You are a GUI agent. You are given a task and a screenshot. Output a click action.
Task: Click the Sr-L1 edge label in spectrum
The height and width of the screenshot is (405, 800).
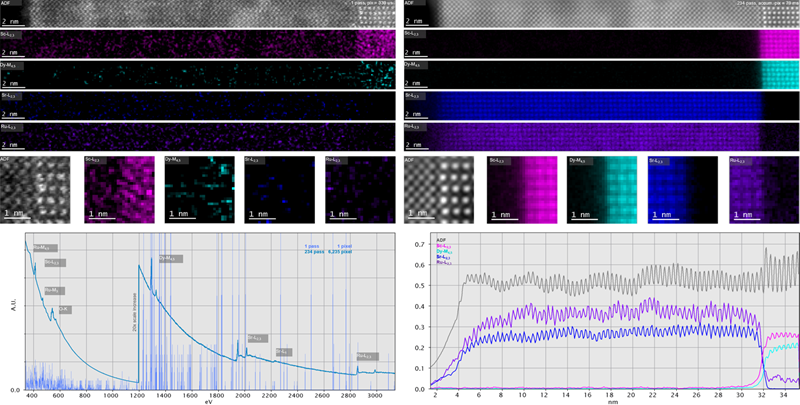coord(284,352)
